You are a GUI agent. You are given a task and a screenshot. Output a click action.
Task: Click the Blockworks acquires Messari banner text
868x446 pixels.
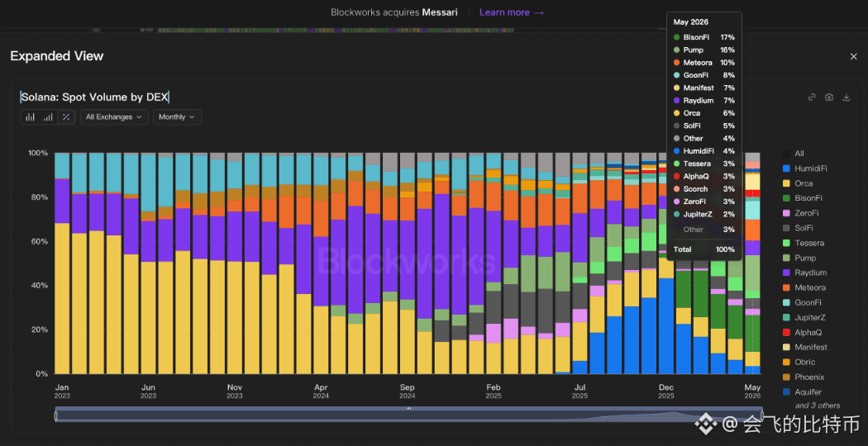tap(394, 12)
